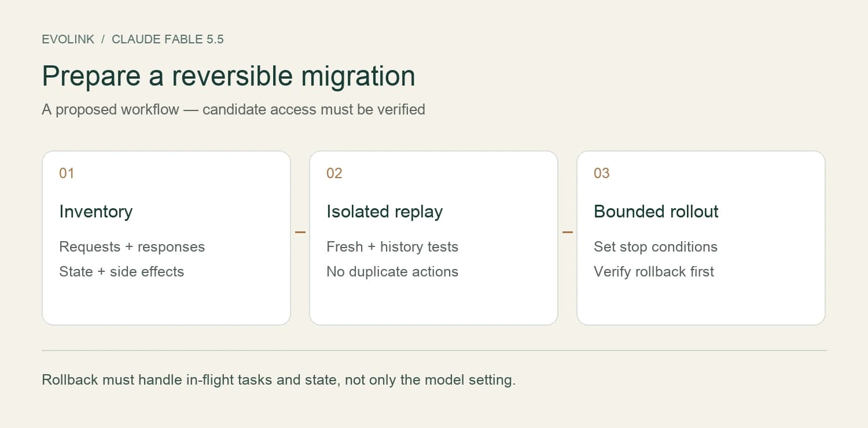Click the CLAUDE FABLE 5.5 breadcrumb text
Viewport: 868px width, 428px height.
point(168,40)
